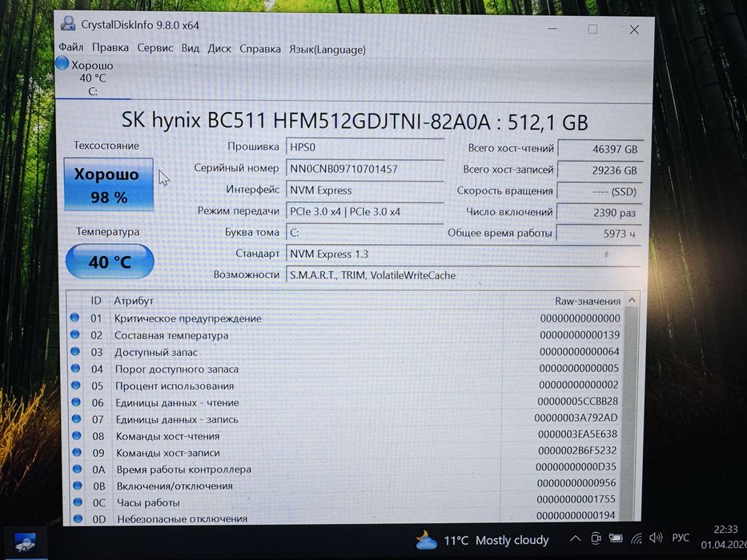This screenshot has height=560, width=747.
Task: Click the status dot of attribute 05
Action: click(76, 385)
